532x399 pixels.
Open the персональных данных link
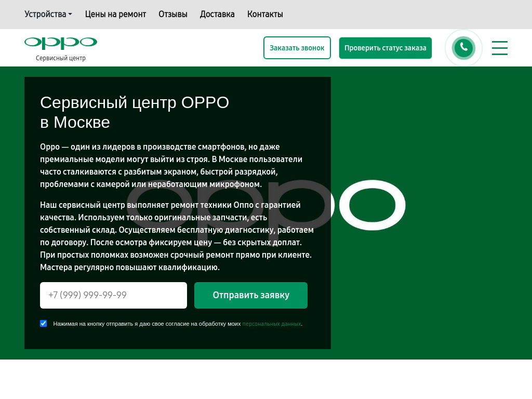pos(271,324)
